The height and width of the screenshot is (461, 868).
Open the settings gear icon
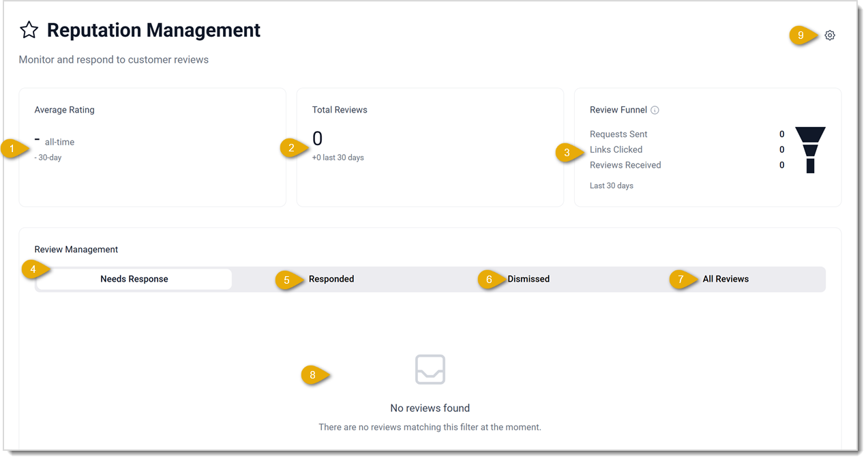[829, 35]
